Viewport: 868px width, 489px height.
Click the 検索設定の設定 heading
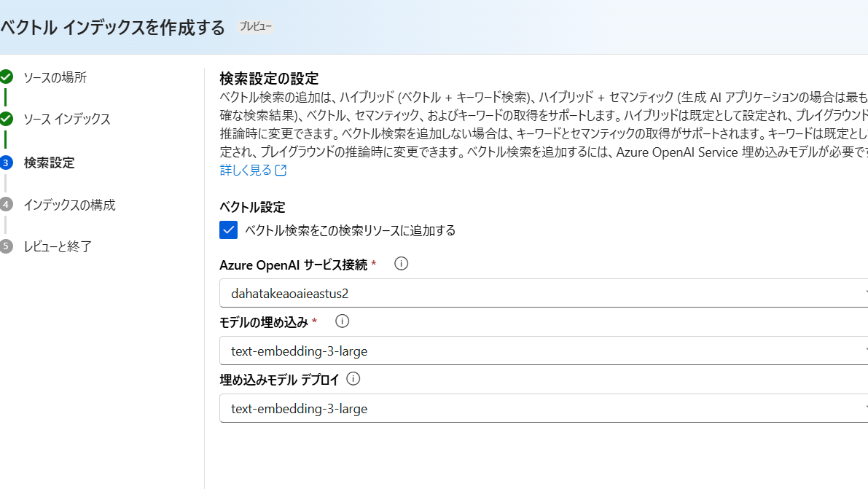[269, 78]
